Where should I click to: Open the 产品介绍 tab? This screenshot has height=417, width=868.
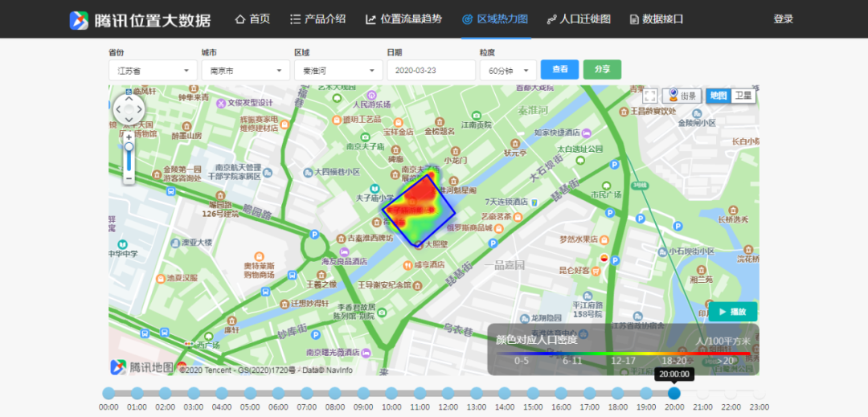[318, 19]
